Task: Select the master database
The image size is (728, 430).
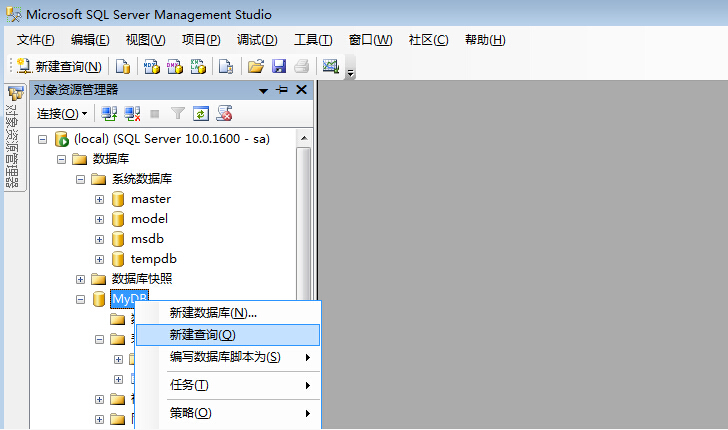Action: pos(151,199)
